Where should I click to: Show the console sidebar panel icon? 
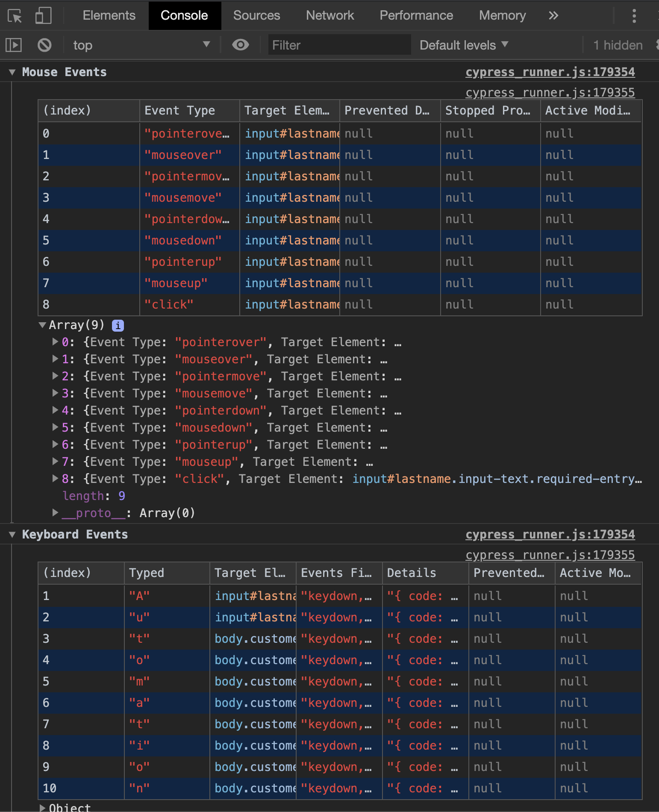(x=14, y=45)
